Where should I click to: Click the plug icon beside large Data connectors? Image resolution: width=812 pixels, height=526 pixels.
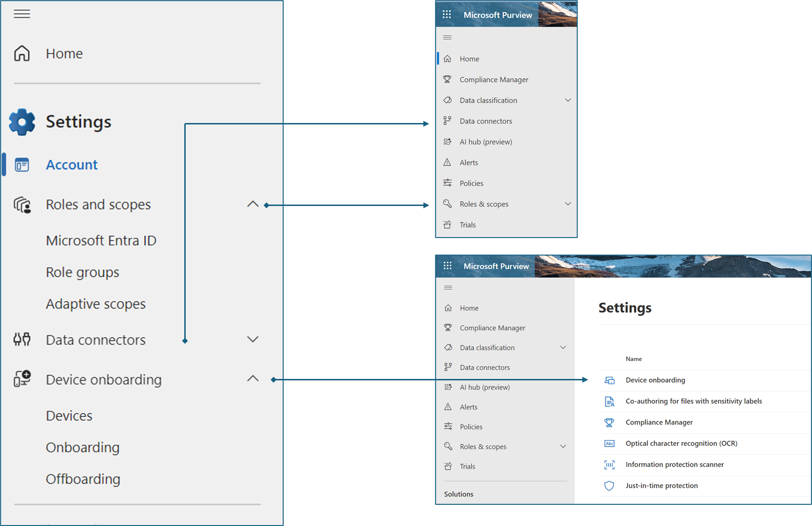tap(22, 339)
